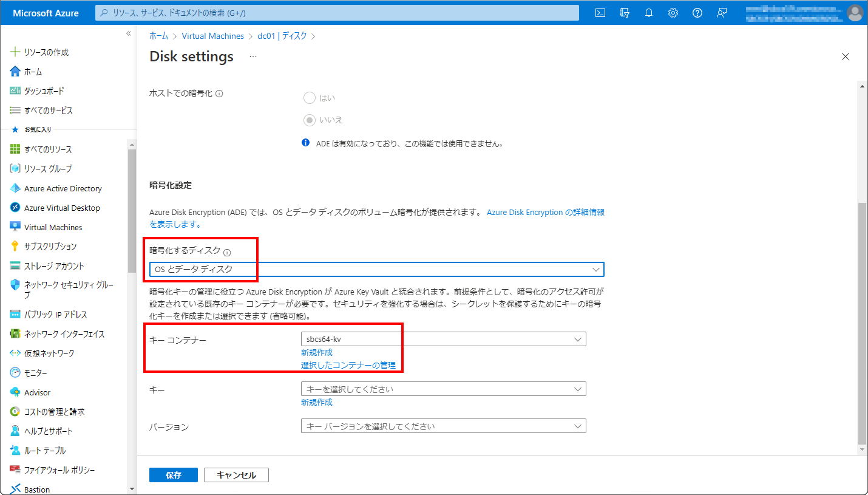Open the バージョン key version dropdown

pyautogui.click(x=444, y=426)
